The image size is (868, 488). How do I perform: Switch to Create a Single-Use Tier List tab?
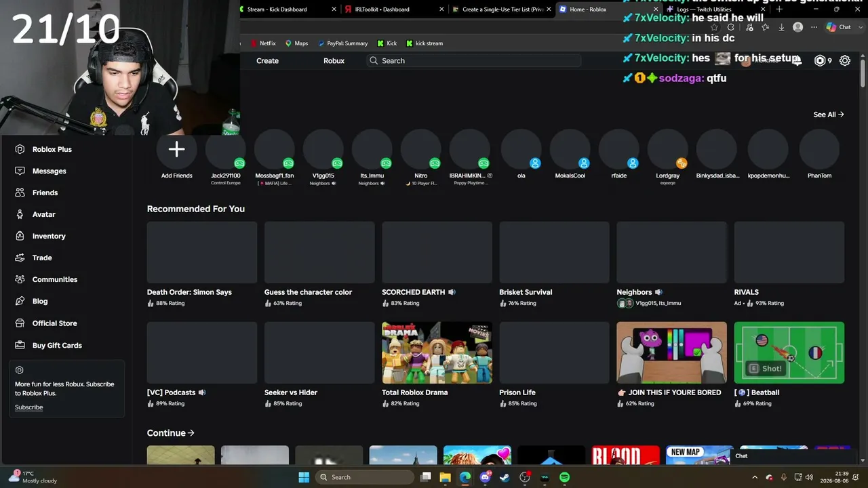pyautogui.click(x=501, y=9)
